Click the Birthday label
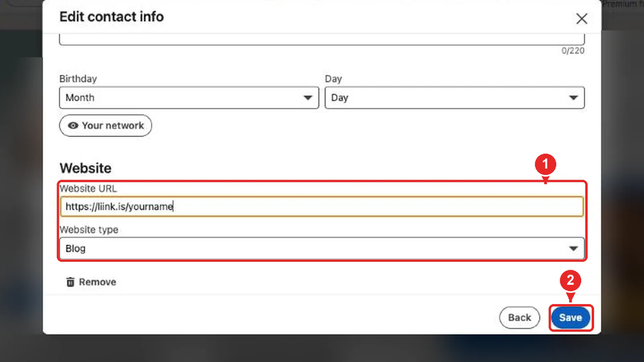The image size is (644, 362). (x=78, y=79)
